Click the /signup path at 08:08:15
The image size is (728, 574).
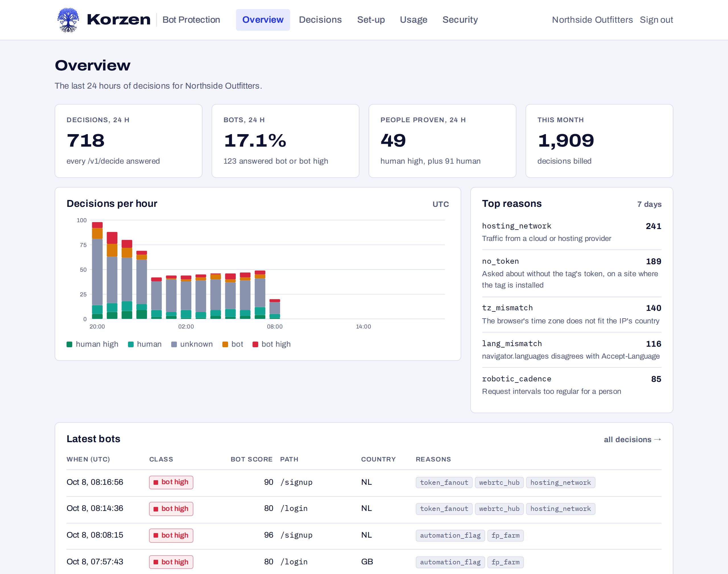pos(296,535)
